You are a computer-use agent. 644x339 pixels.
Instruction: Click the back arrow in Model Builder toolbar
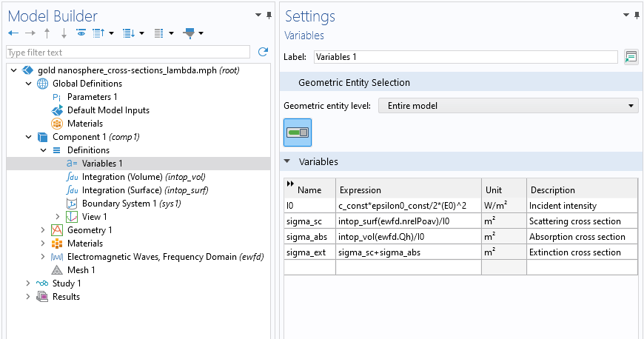13,33
